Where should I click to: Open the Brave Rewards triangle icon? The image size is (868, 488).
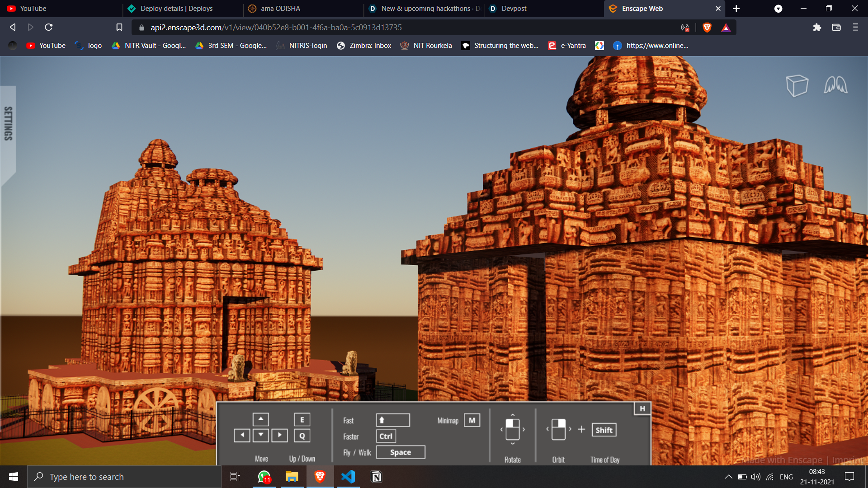coord(726,28)
